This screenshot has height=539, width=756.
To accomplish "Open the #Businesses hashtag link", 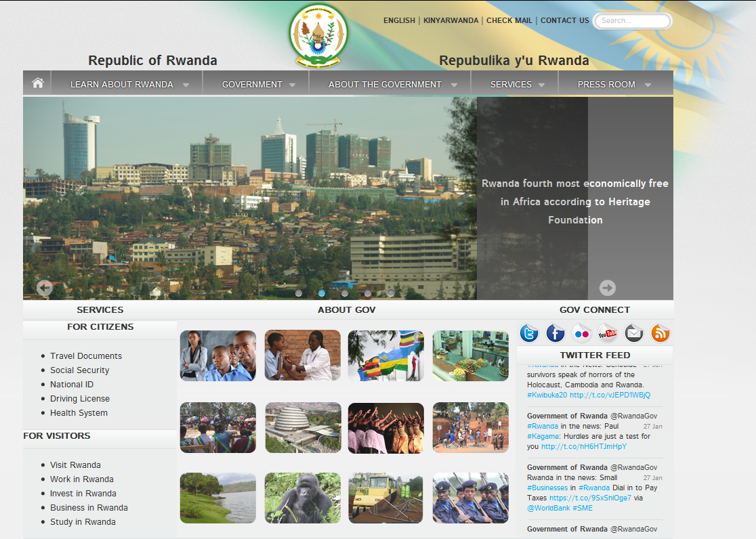I will pos(547,488).
